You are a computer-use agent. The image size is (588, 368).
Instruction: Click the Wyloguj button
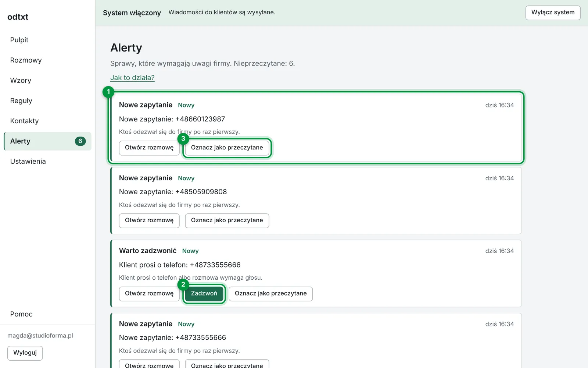25,353
